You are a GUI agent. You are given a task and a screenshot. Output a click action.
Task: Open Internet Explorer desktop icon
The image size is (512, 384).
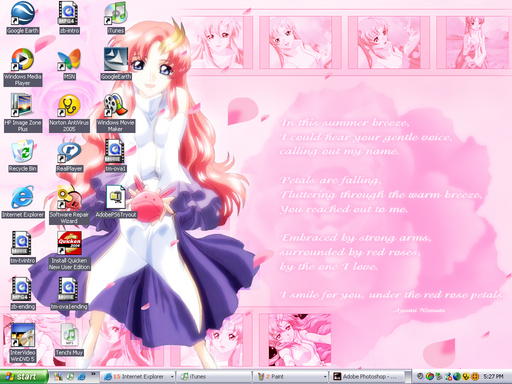pyautogui.click(x=23, y=202)
